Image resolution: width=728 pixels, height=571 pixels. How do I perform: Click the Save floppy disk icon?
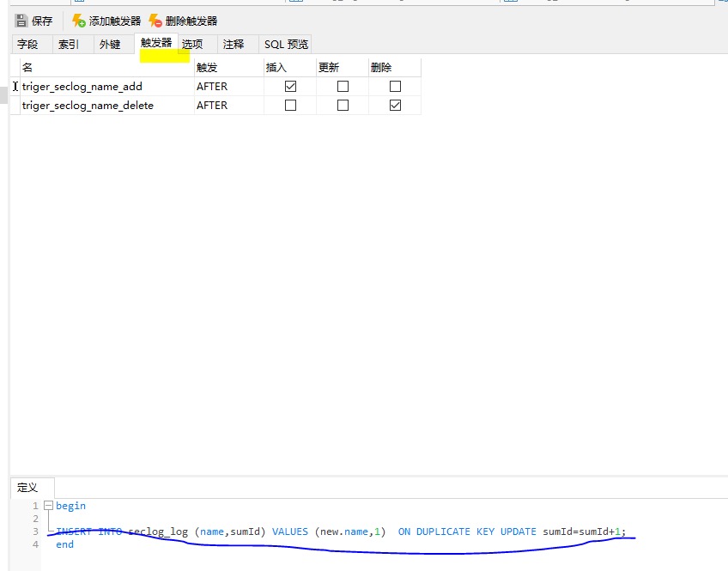point(21,21)
